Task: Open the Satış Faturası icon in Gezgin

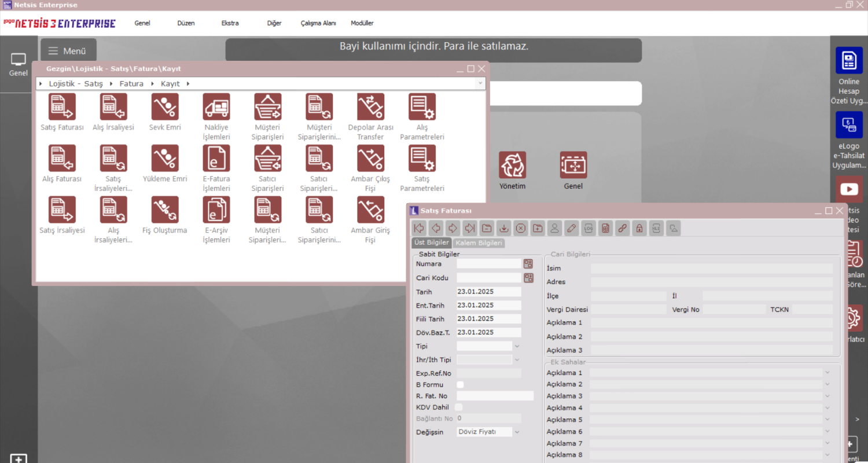Action: [x=62, y=106]
